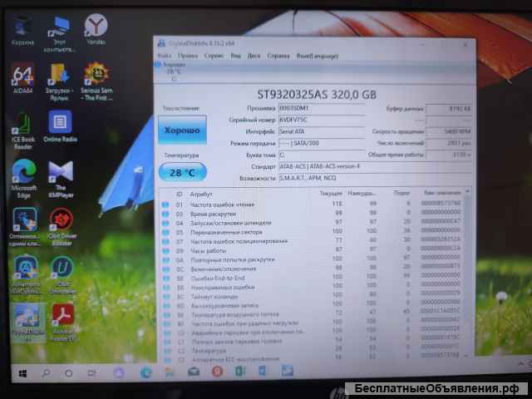The width and height of the screenshot is (532, 399).
Task: Open Excel from the taskbar
Action: pyautogui.click(x=240, y=372)
